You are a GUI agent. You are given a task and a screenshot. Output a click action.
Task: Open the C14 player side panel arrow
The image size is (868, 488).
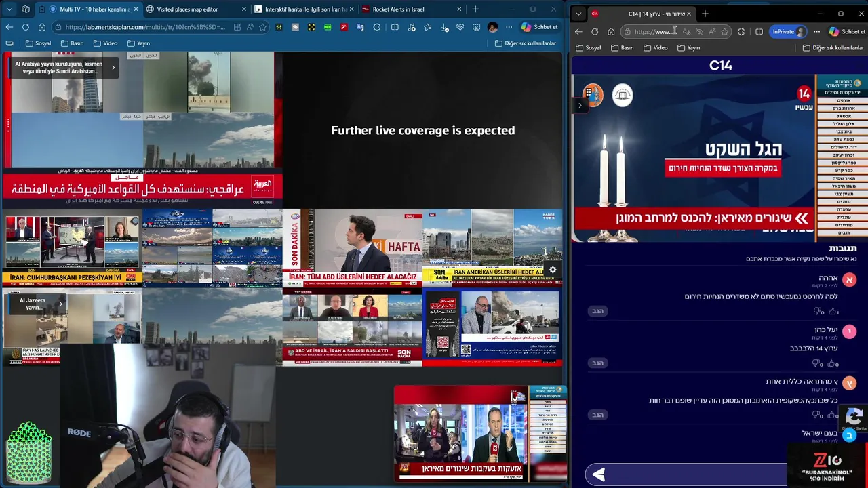click(x=580, y=105)
